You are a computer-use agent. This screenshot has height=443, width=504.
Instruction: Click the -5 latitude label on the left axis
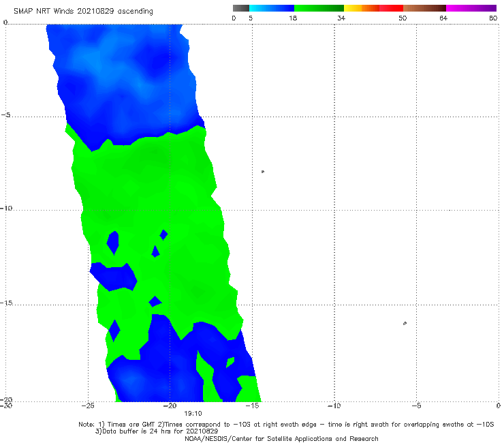click(5, 115)
